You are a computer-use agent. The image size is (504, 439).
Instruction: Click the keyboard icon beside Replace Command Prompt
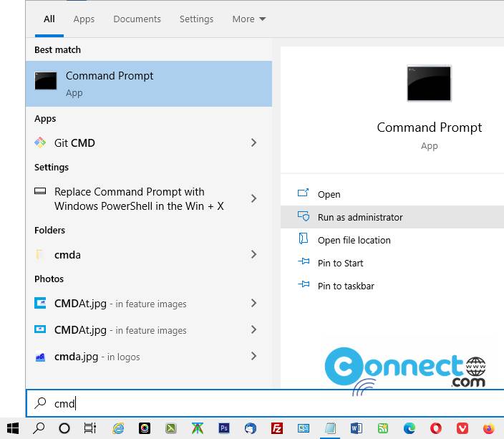click(x=40, y=191)
